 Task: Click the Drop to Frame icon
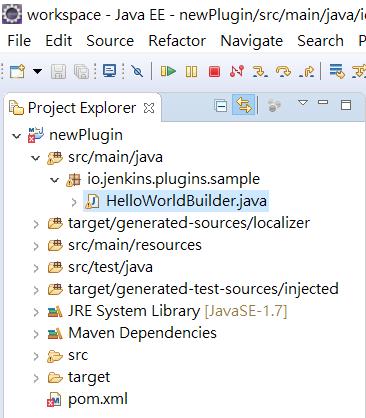[337, 71]
